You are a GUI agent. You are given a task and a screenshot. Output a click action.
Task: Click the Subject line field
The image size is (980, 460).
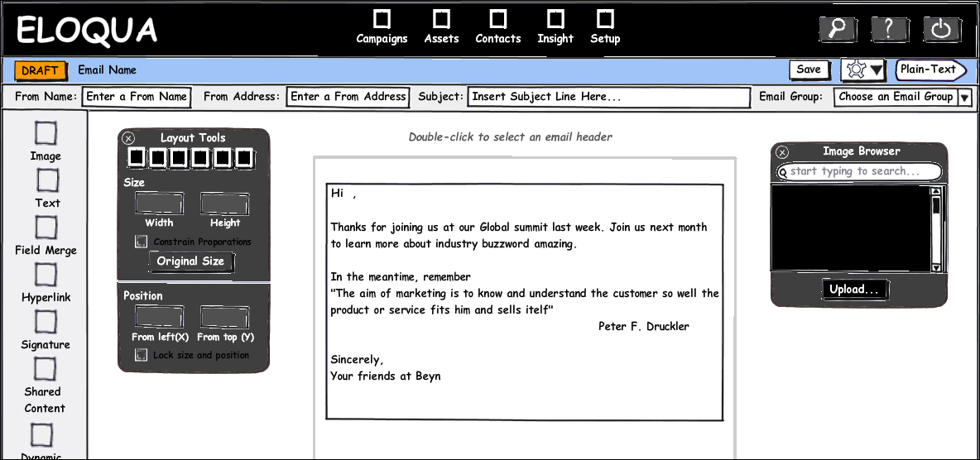point(608,97)
